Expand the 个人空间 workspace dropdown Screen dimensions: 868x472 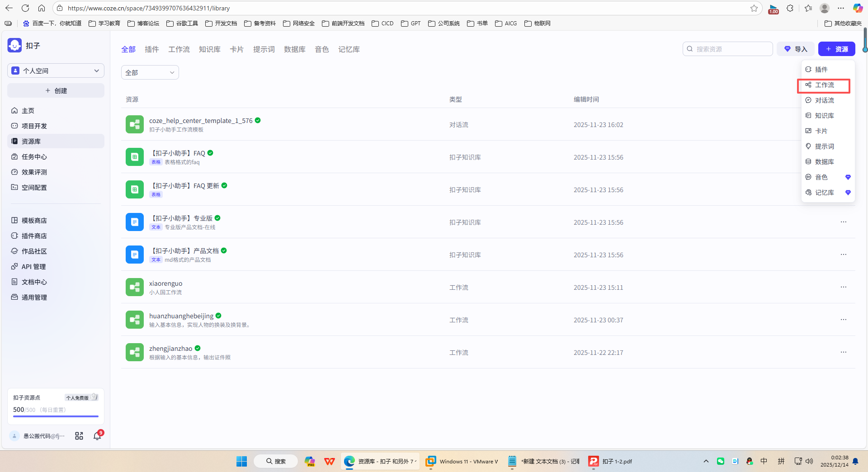point(56,71)
